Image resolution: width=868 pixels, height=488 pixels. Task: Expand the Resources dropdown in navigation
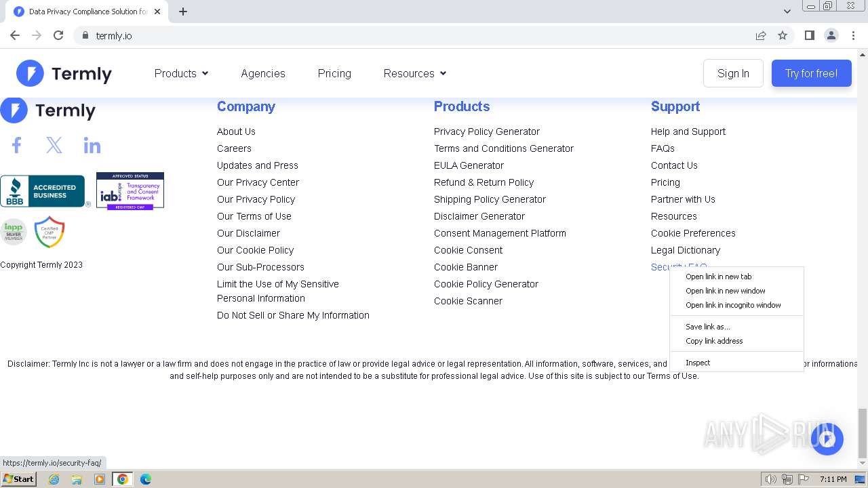pyautogui.click(x=415, y=73)
